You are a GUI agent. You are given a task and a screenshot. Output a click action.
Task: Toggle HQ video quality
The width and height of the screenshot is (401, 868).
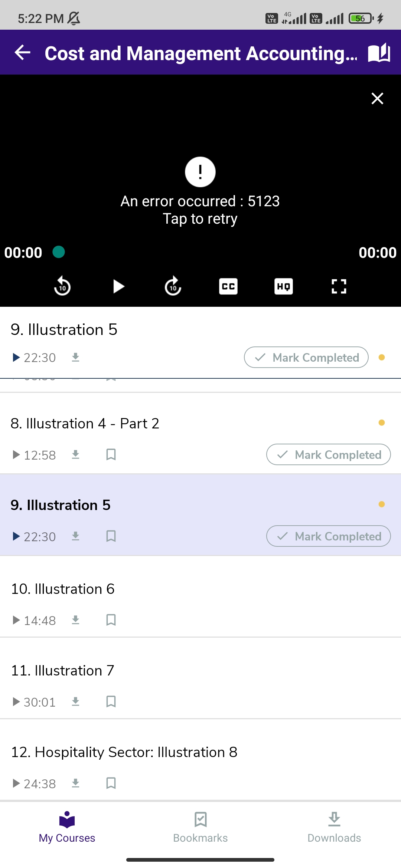click(284, 286)
